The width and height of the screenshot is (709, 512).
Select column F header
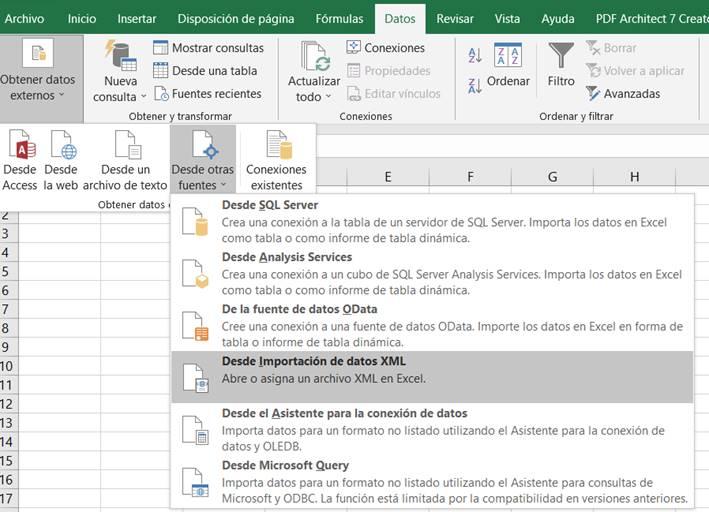(470, 177)
